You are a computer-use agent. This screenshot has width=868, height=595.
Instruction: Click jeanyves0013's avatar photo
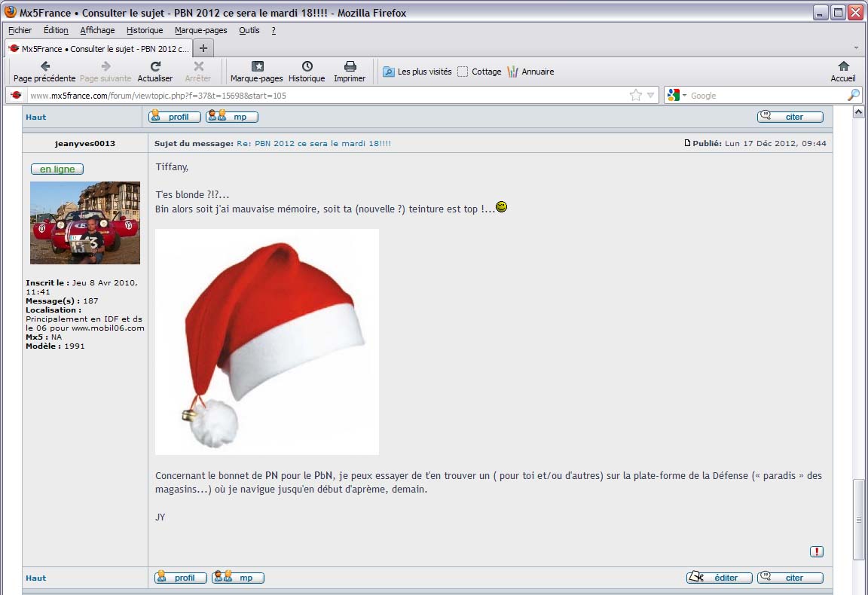(84, 222)
